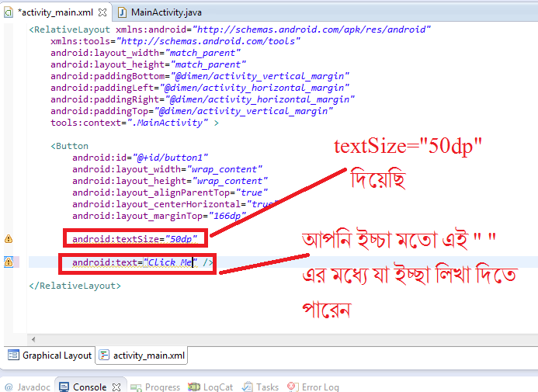538x392 pixels.
Task: Click the android:layout_alignParentTop="true" line
Action: (x=170, y=193)
